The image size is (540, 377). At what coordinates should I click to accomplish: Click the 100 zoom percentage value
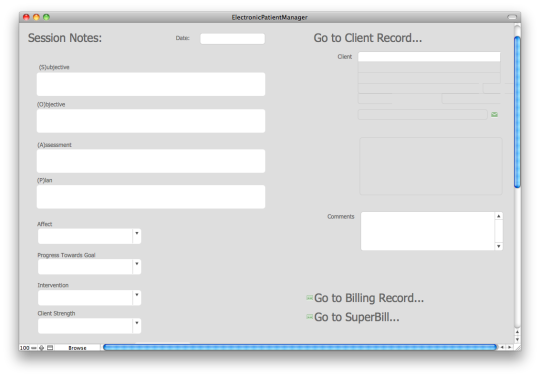click(x=25, y=348)
